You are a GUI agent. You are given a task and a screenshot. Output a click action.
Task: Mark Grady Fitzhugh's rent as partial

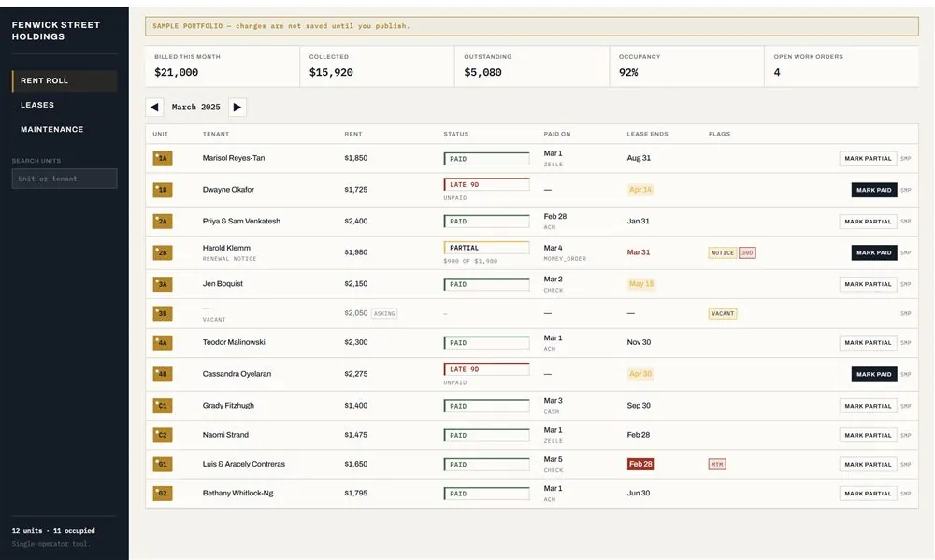(x=868, y=406)
